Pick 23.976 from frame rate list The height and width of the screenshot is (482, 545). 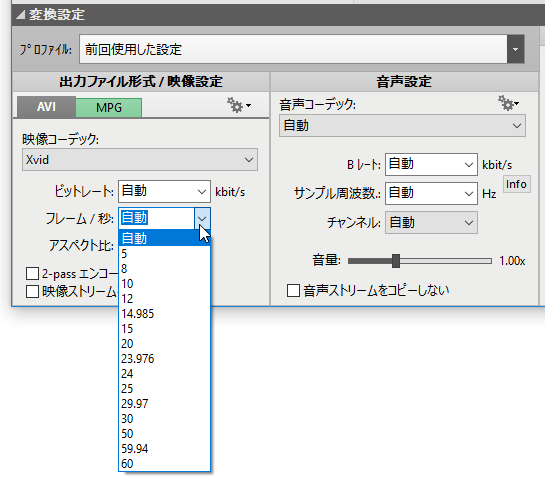click(164, 359)
